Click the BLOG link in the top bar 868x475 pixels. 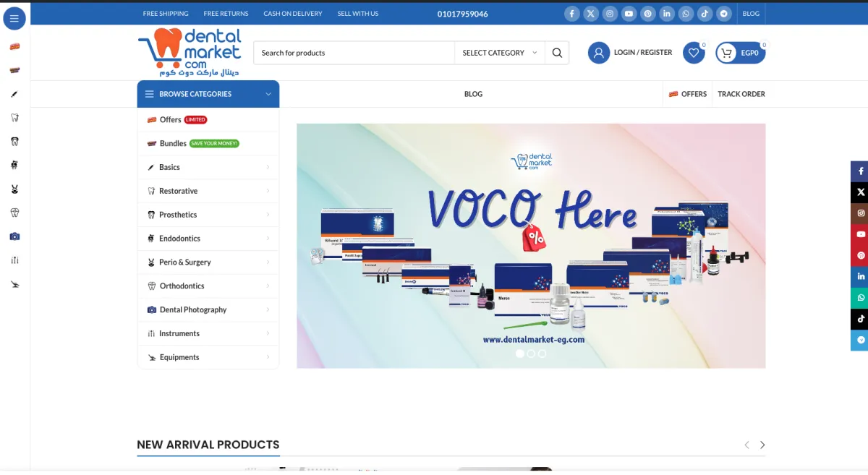(x=751, y=14)
